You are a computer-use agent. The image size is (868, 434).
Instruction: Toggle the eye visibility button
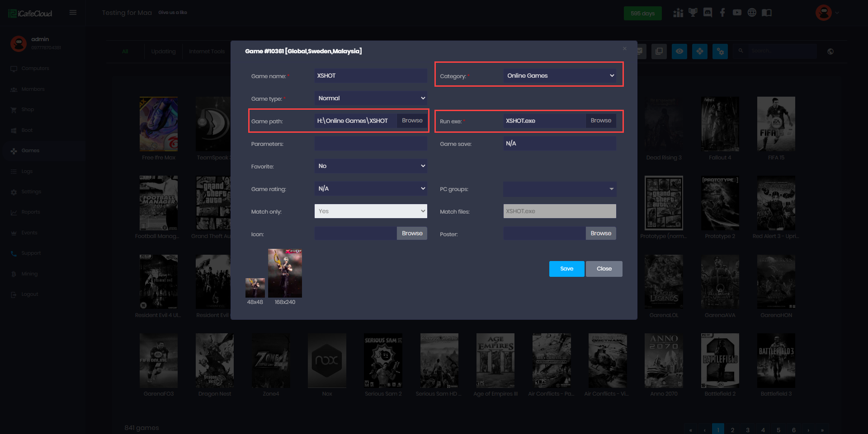click(x=679, y=51)
